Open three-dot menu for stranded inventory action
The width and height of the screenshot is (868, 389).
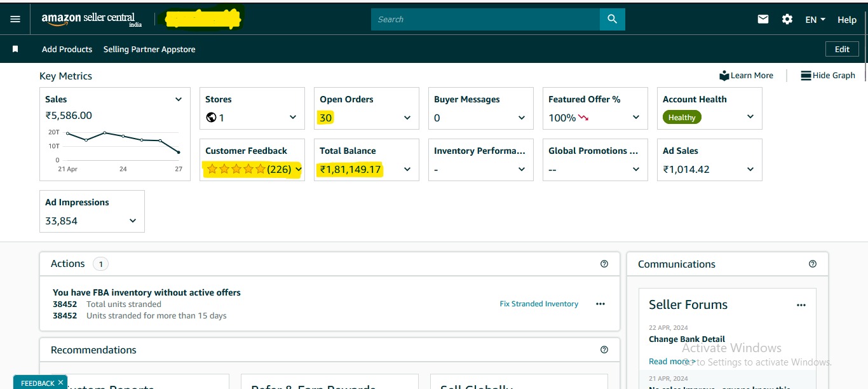(x=600, y=304)
